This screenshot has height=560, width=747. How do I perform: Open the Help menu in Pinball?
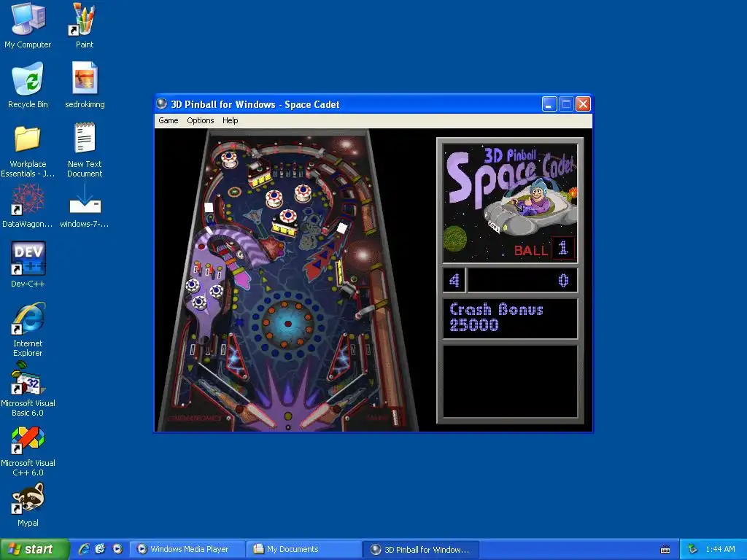click(230, 120)
